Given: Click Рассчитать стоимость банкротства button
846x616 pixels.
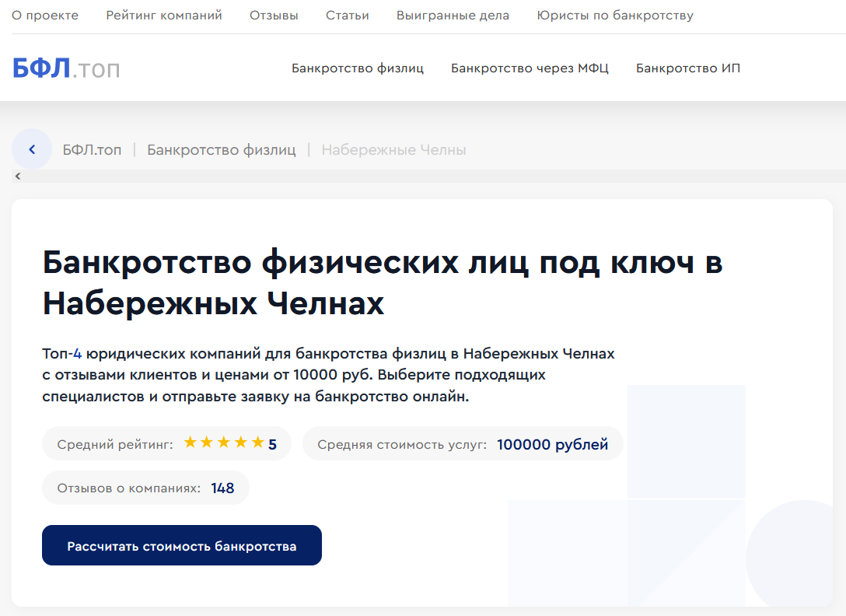Looking at the screenshot, I should pyautogui.click(x=182, y=545).
